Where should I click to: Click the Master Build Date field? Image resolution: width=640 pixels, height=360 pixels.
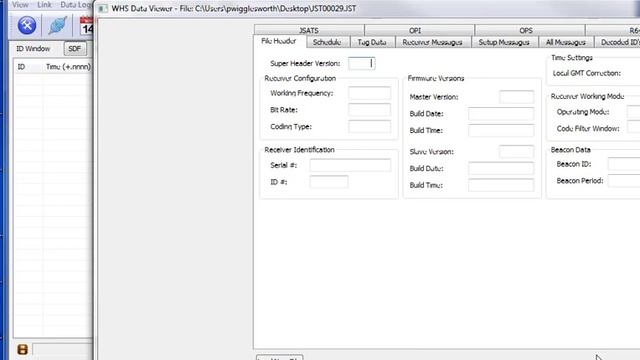pyautogui.click(x=501, y=113)
